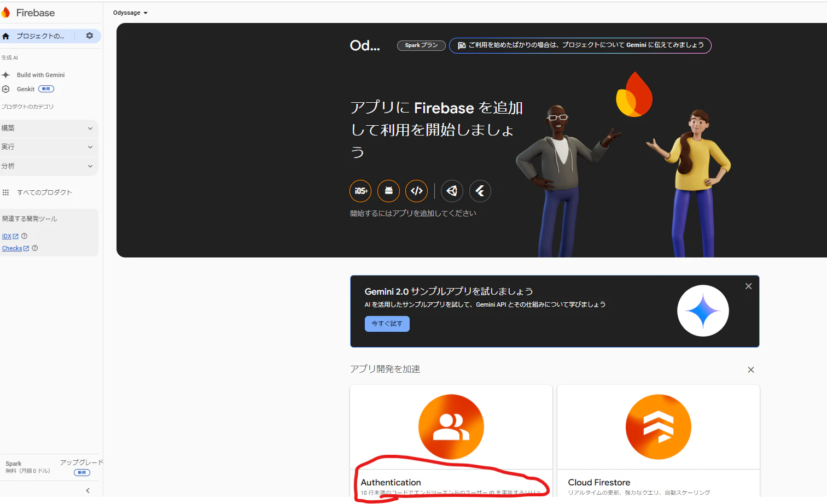Click the プロダクトのカテゴリ label
Screen dimensions: 827x504
[27, 107]
